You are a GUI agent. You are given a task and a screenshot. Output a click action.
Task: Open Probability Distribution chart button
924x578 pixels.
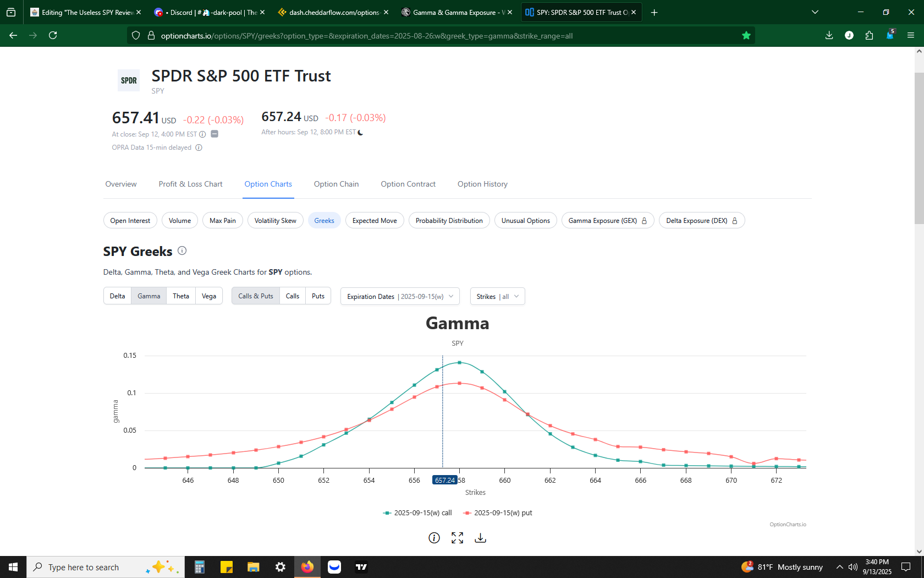point(449,221)
